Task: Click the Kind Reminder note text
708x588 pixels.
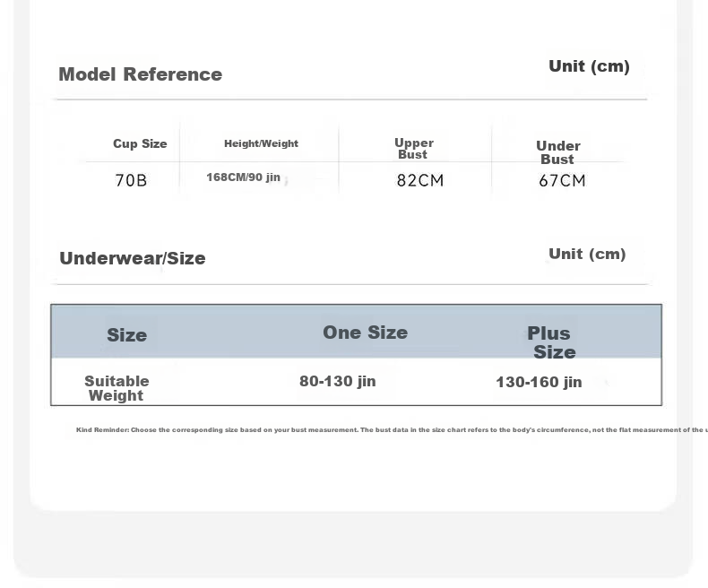Action: tap(392, 430)
